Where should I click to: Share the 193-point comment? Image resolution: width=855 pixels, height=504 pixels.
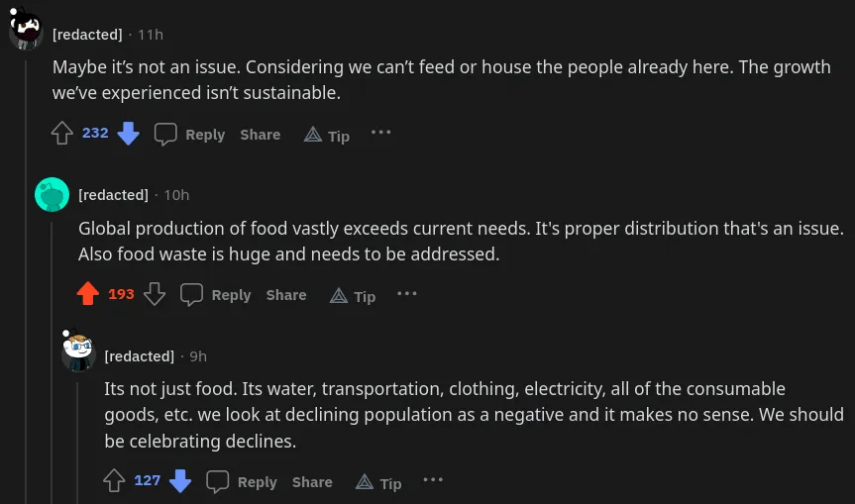[x=285, y=295]
